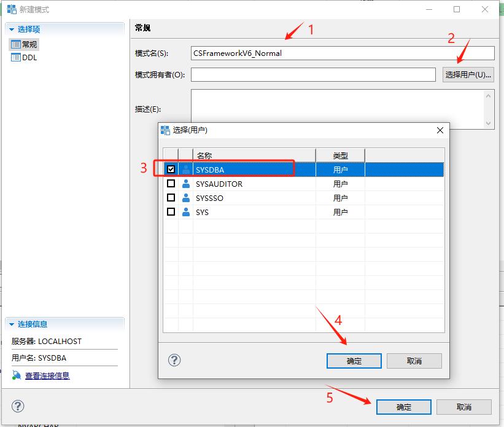Click help icon at bottom-left of main window
The width and height of the screenshot is (504, 427).
[x=18, y=406]
